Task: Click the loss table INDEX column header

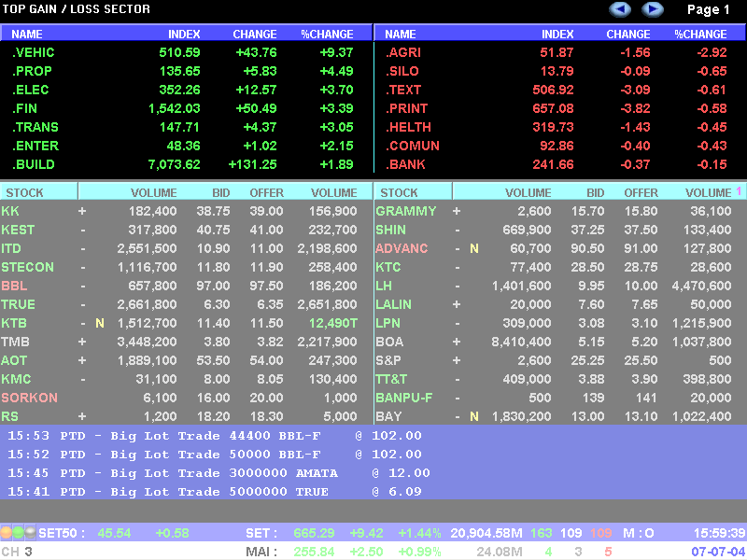Action: click(x=557, y=35)
